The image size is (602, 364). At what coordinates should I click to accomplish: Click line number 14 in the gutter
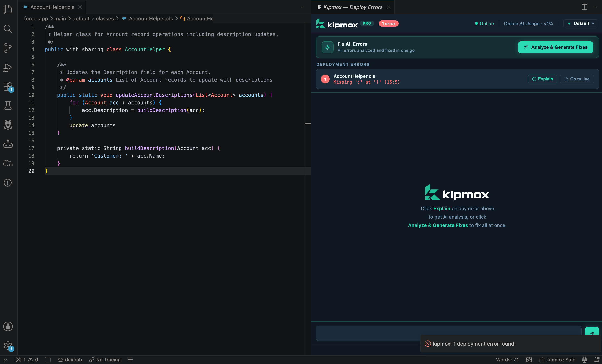pyautogui.click(x=31, y=125)
